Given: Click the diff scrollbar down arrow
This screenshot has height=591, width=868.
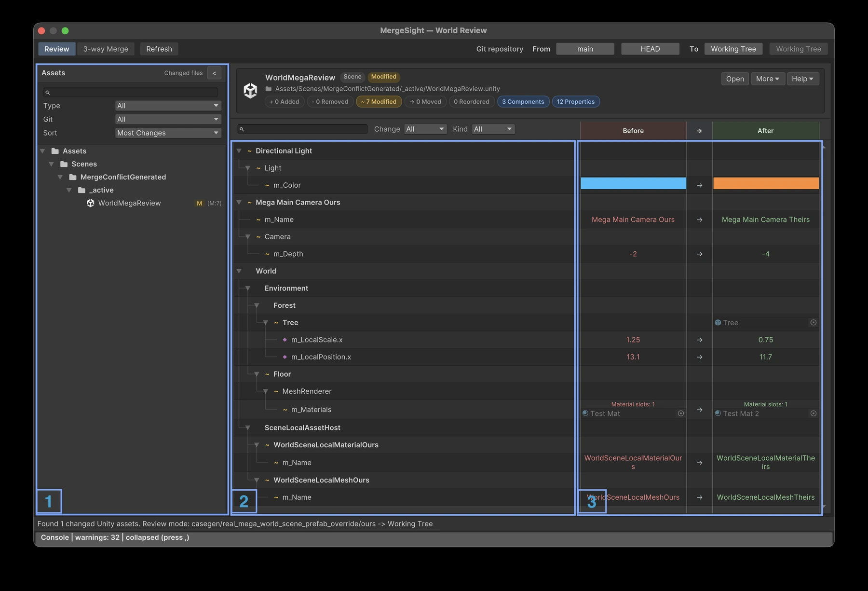Looking at the screenshot, I should [824, 507].
